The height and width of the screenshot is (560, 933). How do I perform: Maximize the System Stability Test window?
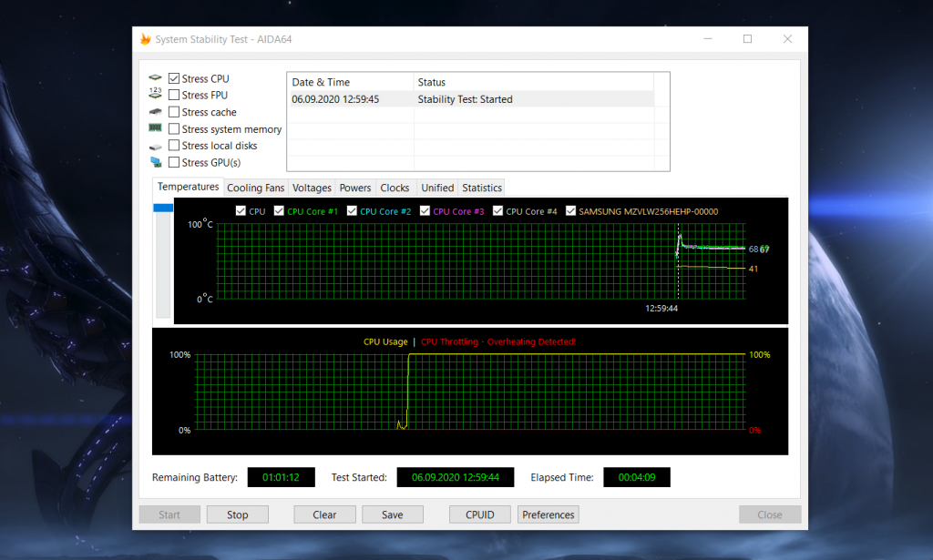pos(747,38)
